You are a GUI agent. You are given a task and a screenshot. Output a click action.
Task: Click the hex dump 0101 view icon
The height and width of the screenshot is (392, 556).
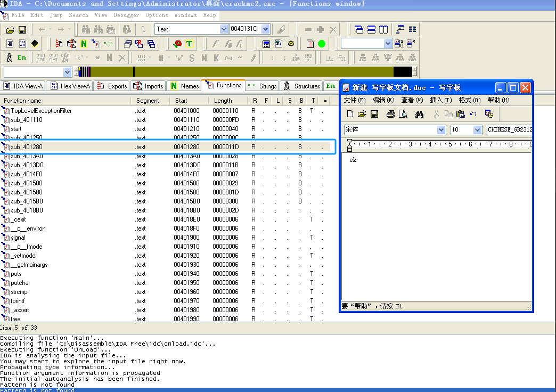coord(22,44)
